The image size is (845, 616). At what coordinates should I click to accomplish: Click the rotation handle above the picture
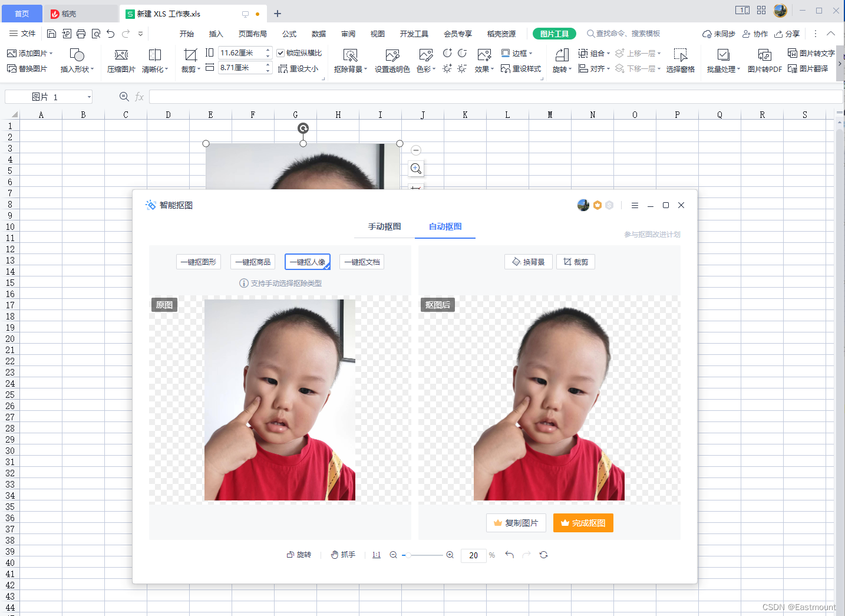click(x=303, y=128)
